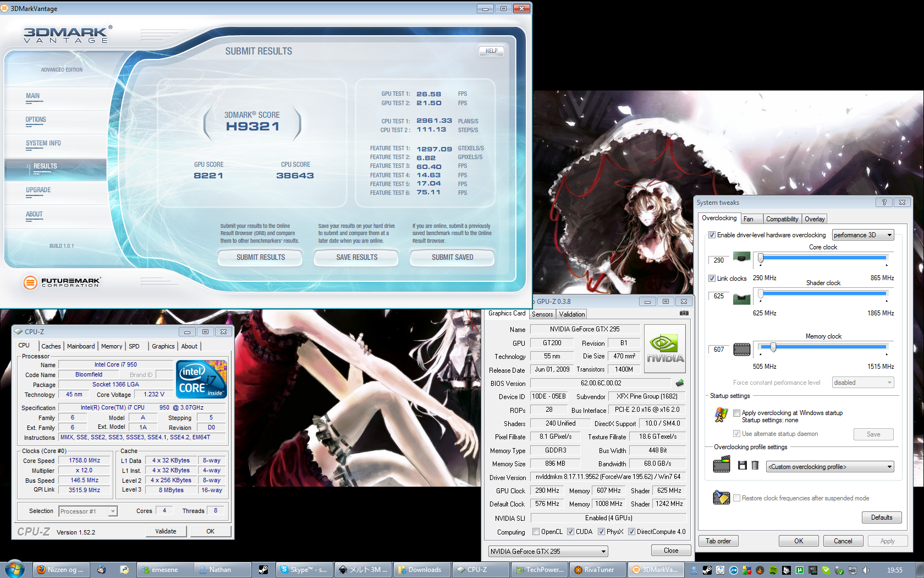
Task: Click the shader clock chip icon
Action: click(x=742, y=298)
